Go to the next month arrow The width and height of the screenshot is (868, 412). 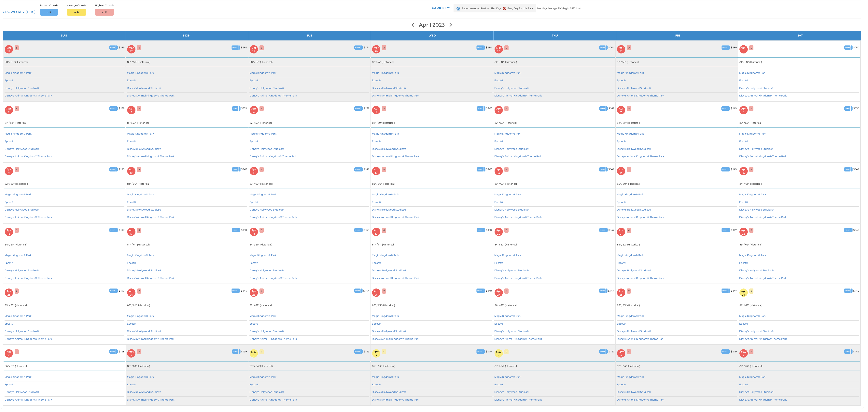click(451, 25)
